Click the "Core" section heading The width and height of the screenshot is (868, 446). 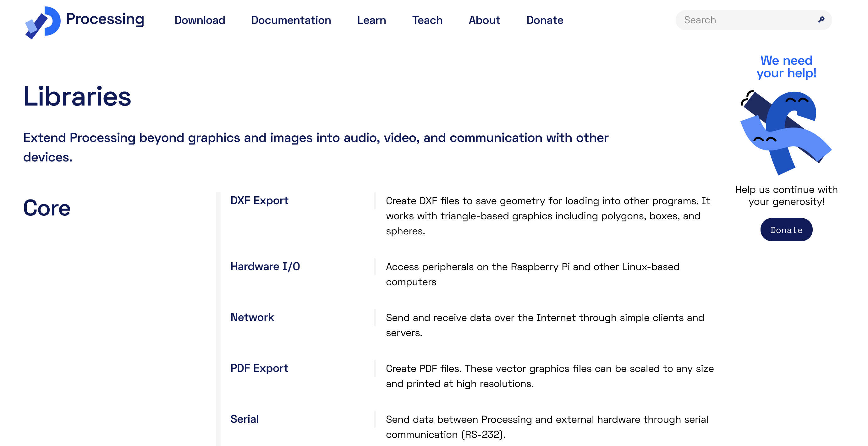tap(47, 208)
